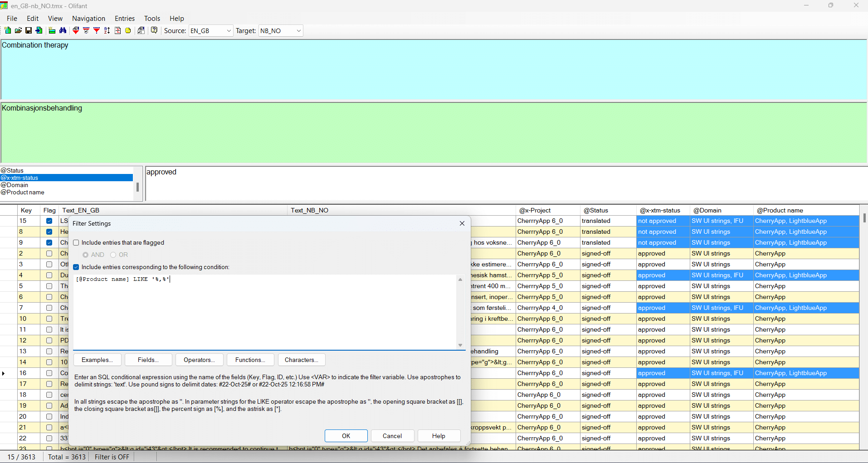Screen dimensions: 868x463
Task: Open the Source language dropdown
Action: coord(229,31)
